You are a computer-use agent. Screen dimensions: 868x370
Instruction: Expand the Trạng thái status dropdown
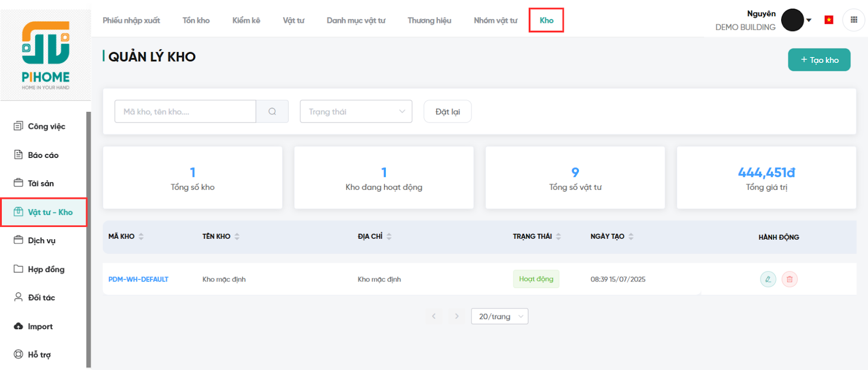click(x=356, y=111)
